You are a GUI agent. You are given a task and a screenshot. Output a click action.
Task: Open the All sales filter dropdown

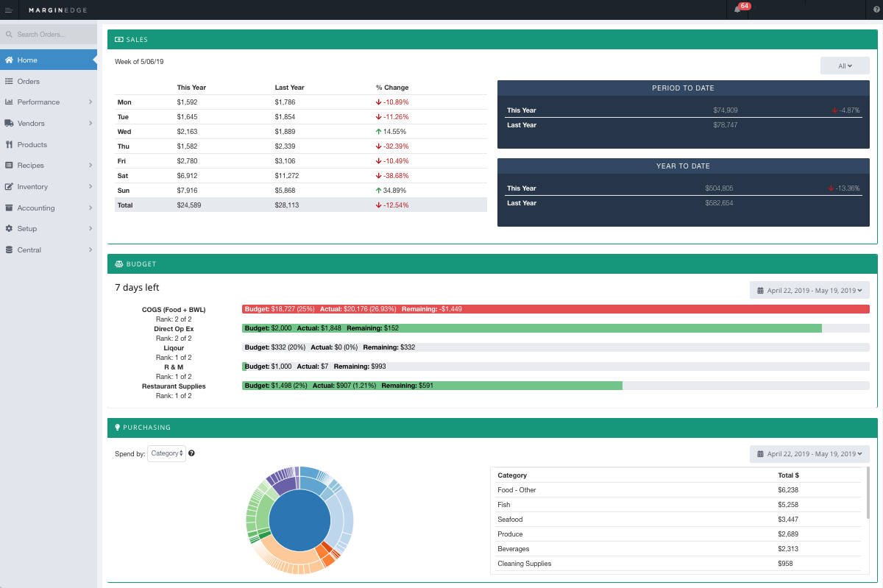[x=845, y=66]
